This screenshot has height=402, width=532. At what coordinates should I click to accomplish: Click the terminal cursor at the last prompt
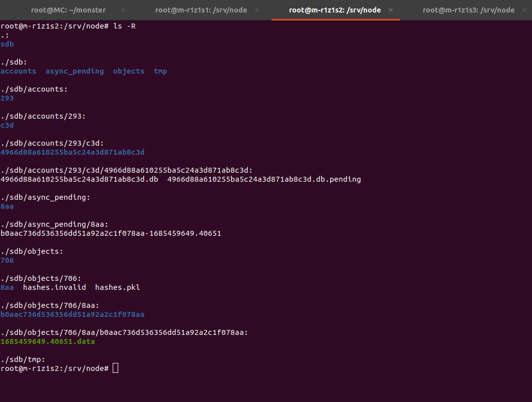point(116,368)
